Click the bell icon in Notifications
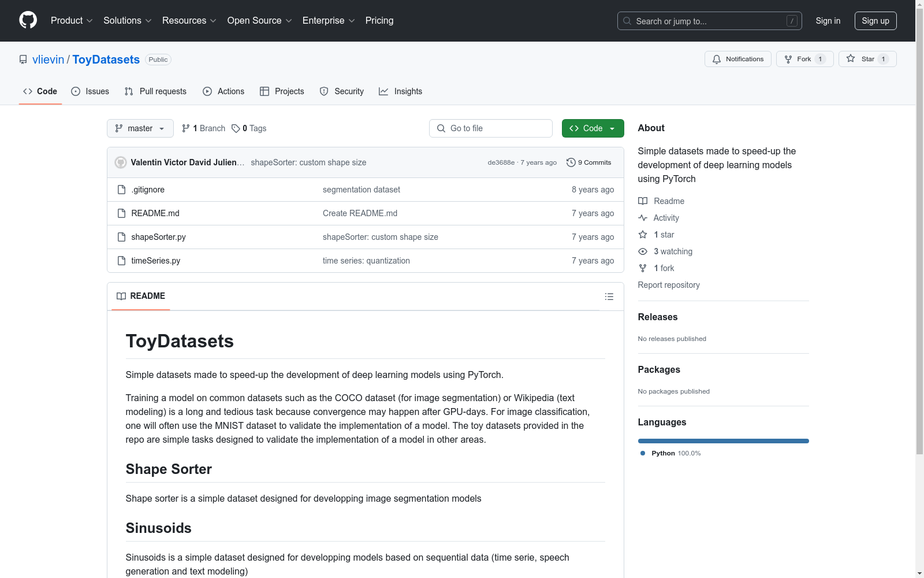The image size is (924, 578). click(x=717, y=59)
